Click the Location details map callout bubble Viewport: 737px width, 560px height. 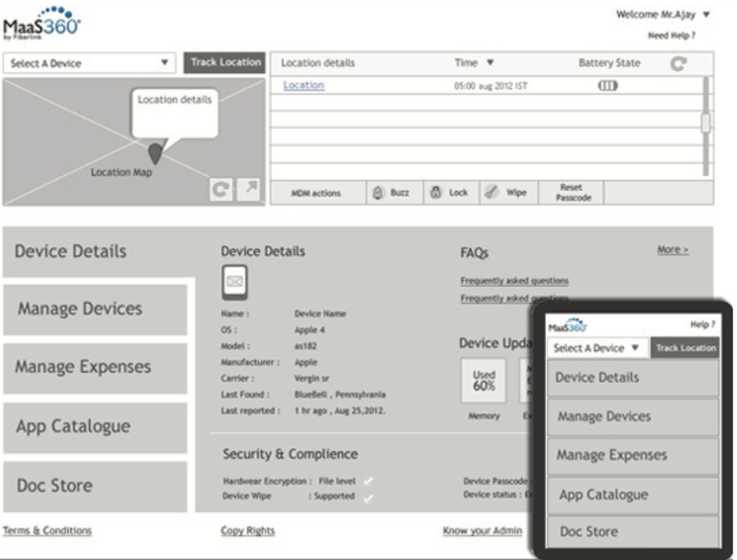pos(175,114)
